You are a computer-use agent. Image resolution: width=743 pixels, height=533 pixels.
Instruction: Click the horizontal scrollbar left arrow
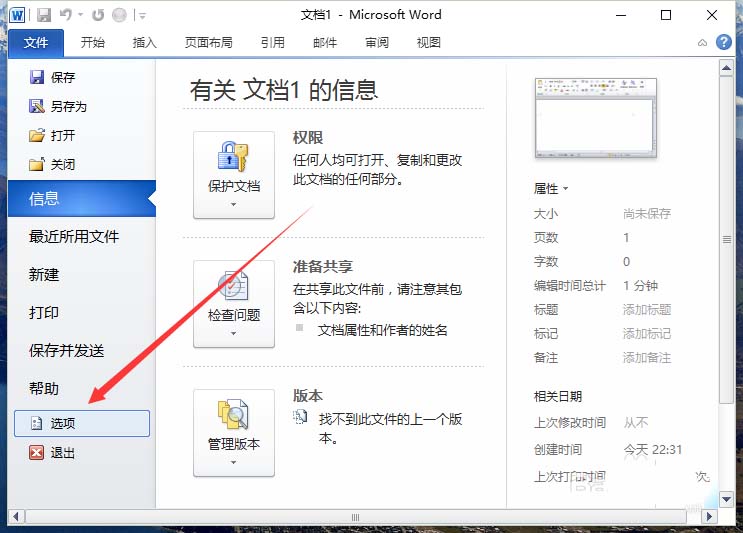[16, 516]
